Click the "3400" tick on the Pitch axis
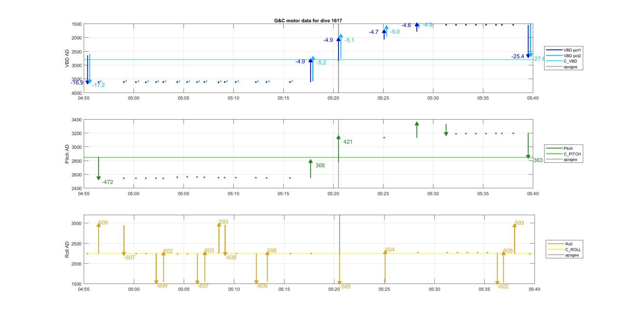 76,120
